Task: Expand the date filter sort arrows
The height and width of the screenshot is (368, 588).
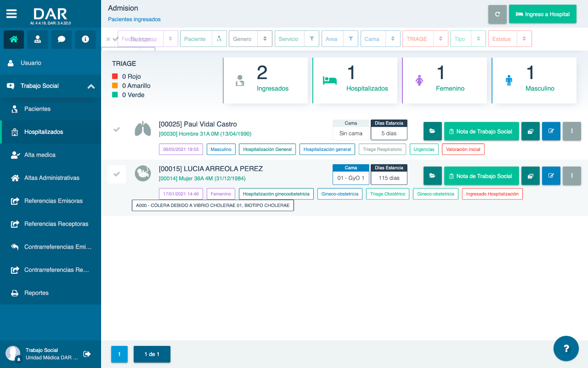Action: (171, 39)
